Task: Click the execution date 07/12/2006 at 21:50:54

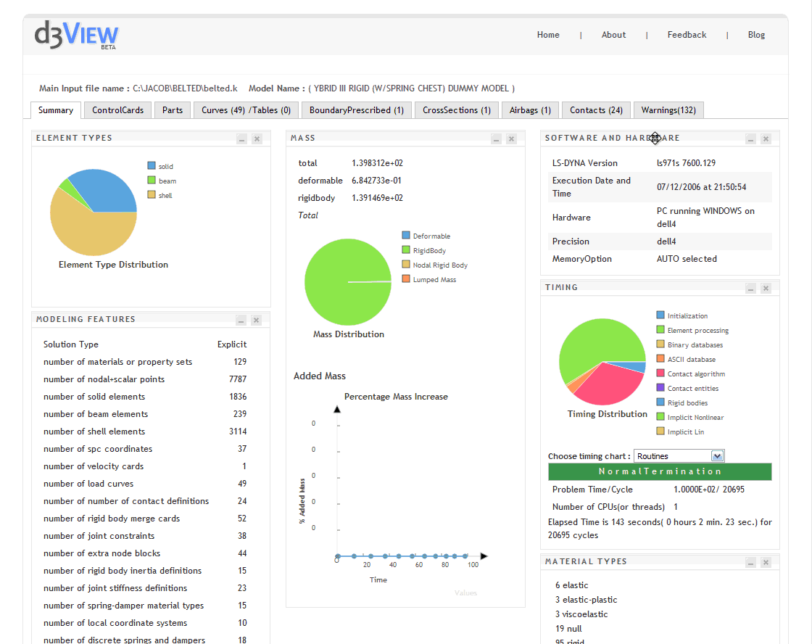Action: tap(701, 187)
